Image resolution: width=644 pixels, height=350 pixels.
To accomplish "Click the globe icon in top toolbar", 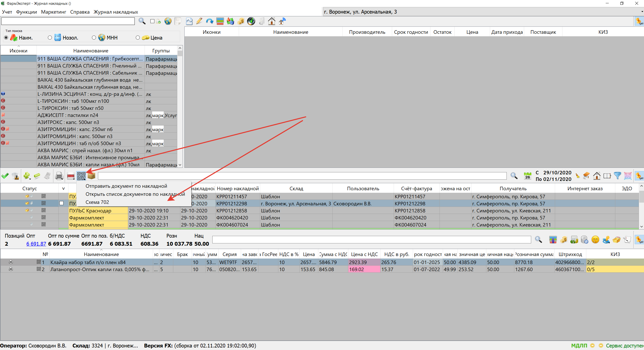I will coord(168,21).
